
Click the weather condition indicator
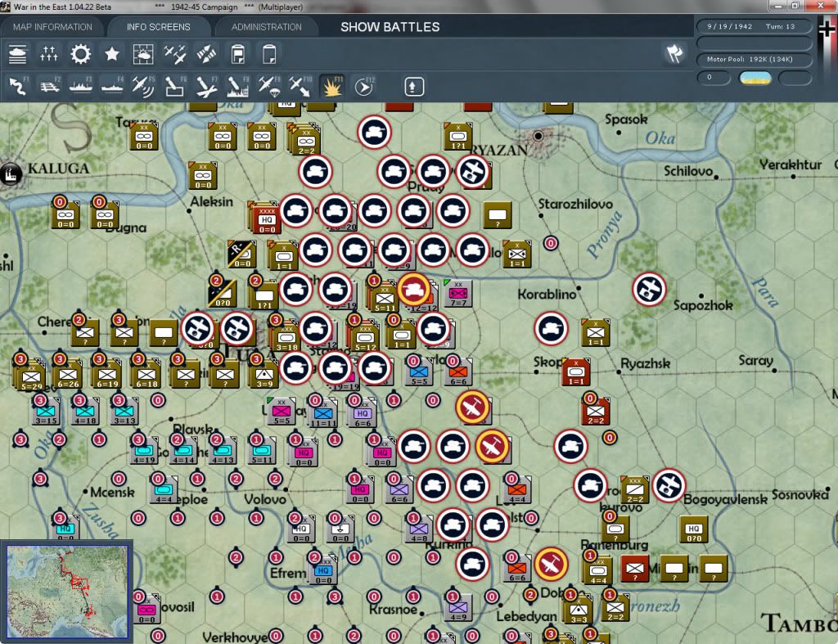pos(755,78)
